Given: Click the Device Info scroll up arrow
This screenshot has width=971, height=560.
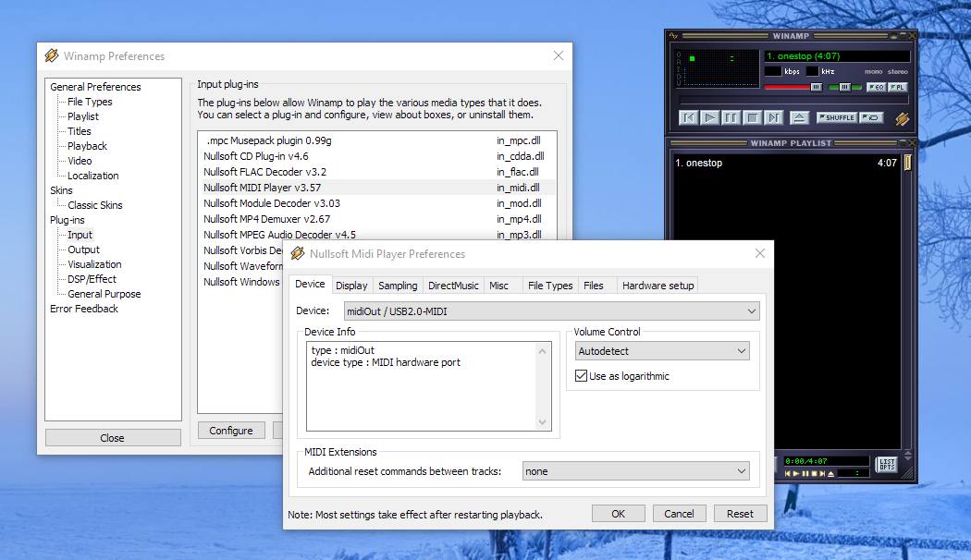Looking at the screenshot, I should [x=543, y=351].
